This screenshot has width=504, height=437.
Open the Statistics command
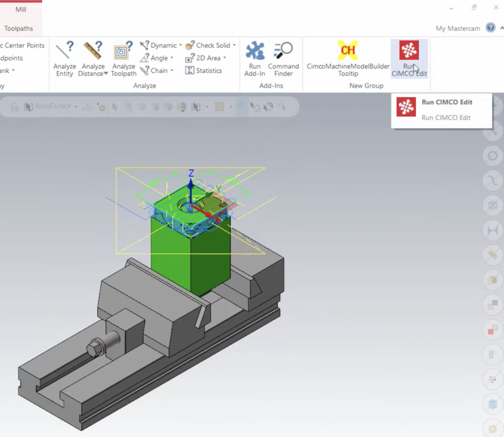203,71
